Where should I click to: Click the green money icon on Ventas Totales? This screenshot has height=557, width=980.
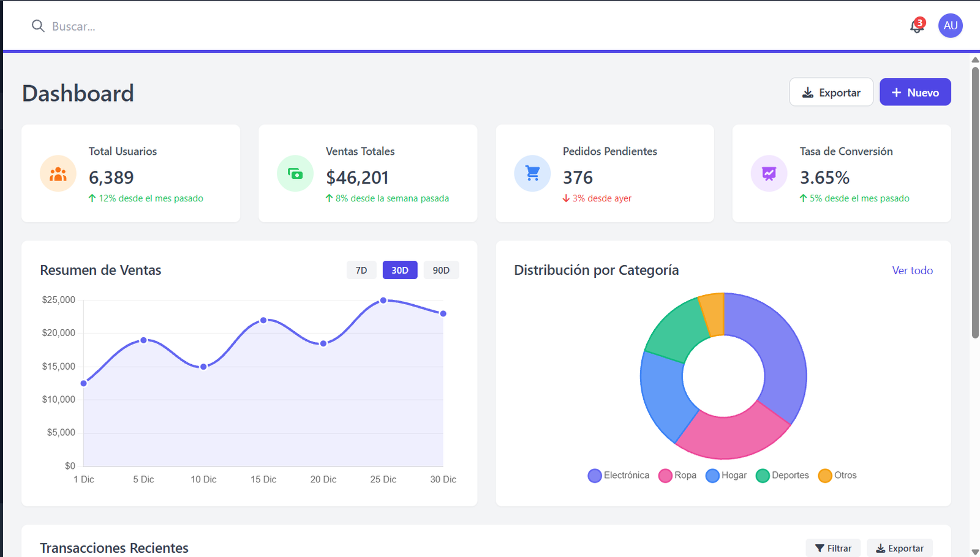(x=295, y=173)
